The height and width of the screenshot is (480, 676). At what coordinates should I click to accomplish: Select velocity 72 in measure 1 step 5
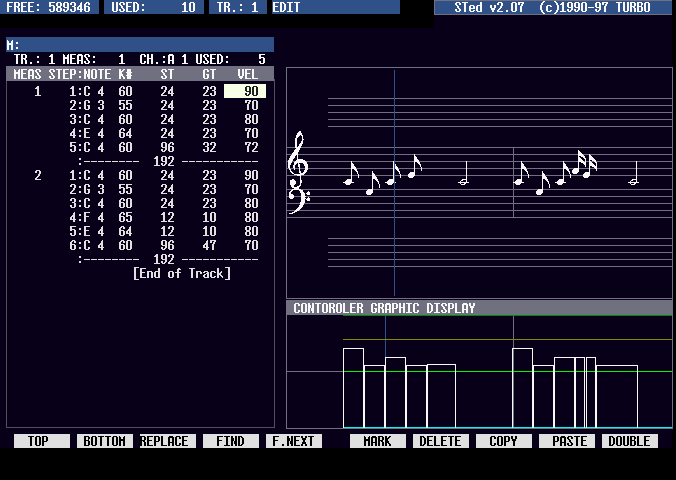click(251, 147)
